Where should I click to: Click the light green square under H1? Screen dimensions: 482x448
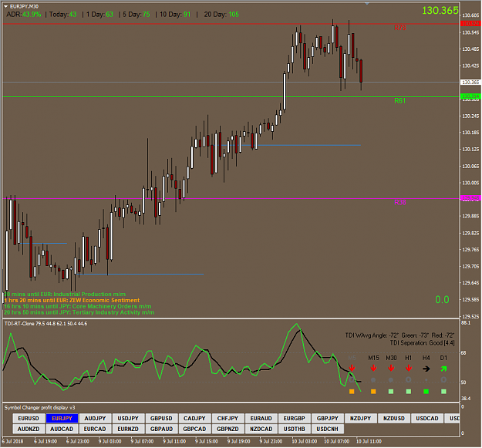pos(409,392)
